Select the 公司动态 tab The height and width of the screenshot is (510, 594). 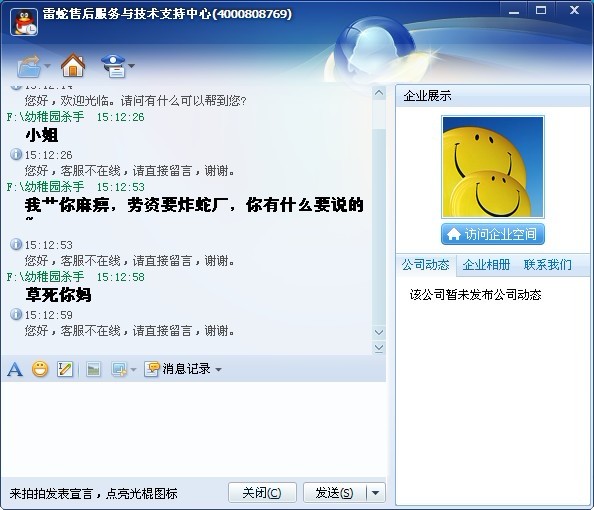(426, 265)
